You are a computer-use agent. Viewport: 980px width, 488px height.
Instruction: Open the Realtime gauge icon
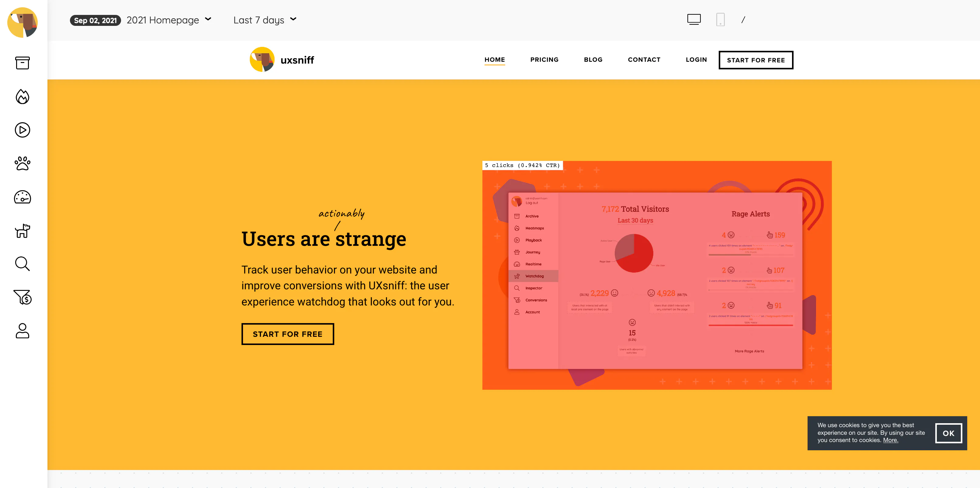pyautogui.click(x=23, y=197)
